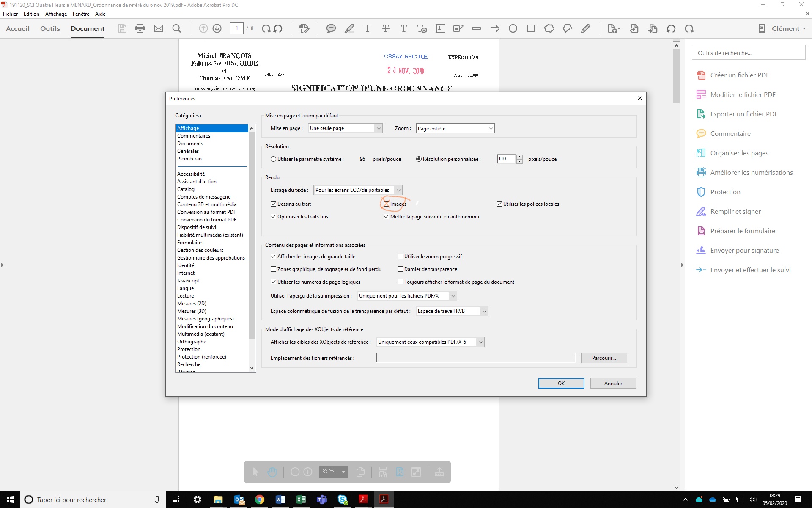This screenshot has width=812, height=508.
Task: Open the sticky note Comment tool
Action: (x=331, y=28)
